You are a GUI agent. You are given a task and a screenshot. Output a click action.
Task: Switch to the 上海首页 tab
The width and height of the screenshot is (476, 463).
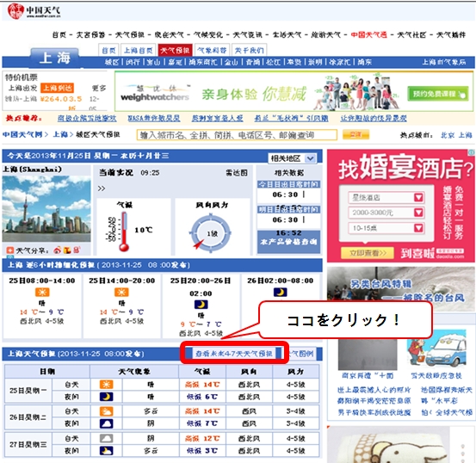[138, 50]
